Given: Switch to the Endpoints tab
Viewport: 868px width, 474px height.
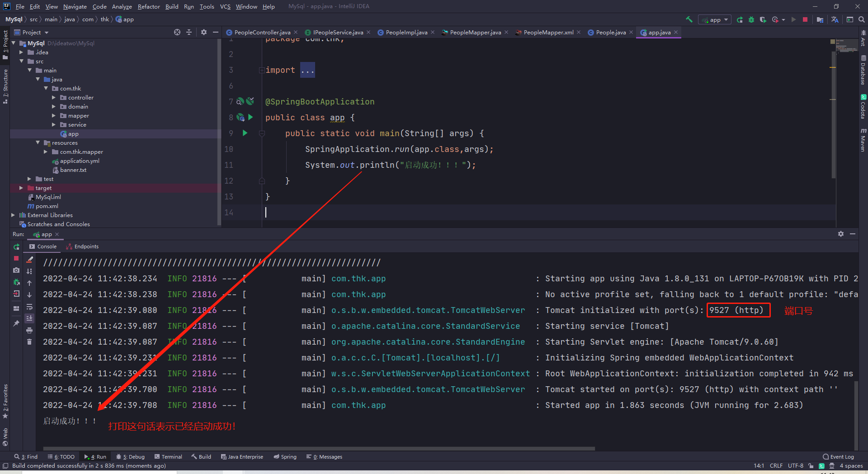Looking at the screenshot, I should (82, 246).
